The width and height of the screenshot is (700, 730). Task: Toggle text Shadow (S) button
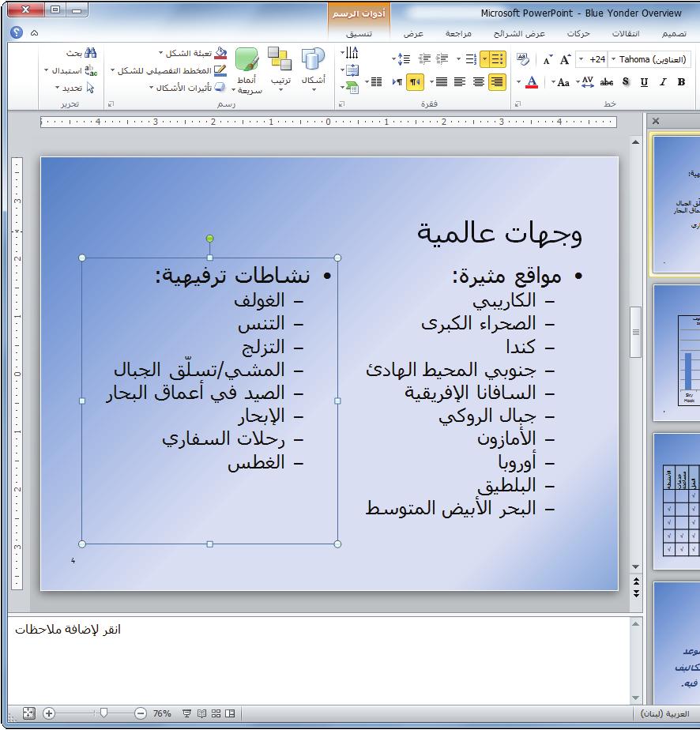click(x=626, y=82)
